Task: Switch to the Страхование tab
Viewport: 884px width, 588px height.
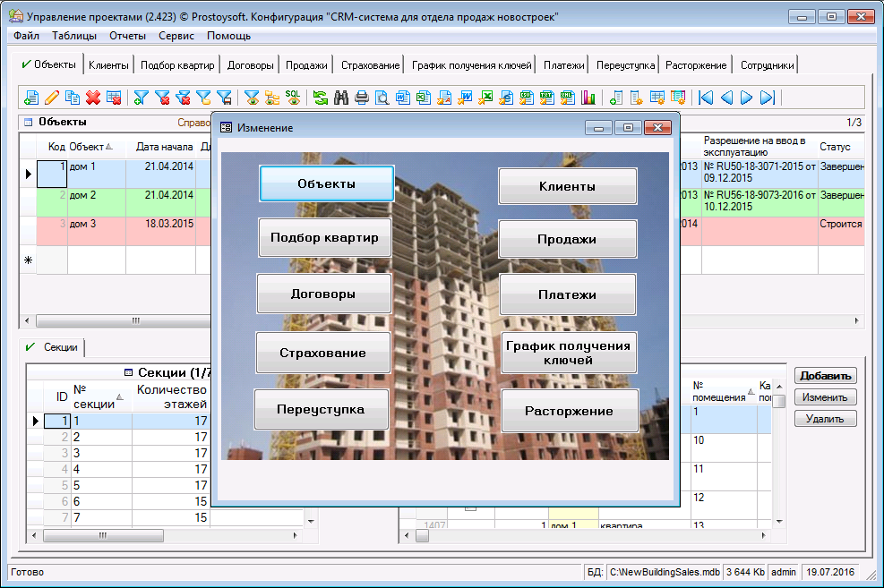Action: point(370,65)
